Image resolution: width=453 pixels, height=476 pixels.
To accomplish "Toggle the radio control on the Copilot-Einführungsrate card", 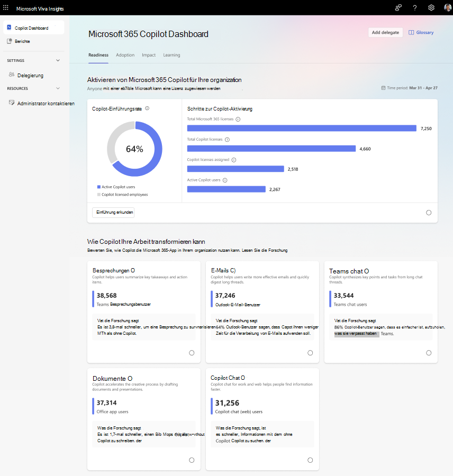I will 429,212.
